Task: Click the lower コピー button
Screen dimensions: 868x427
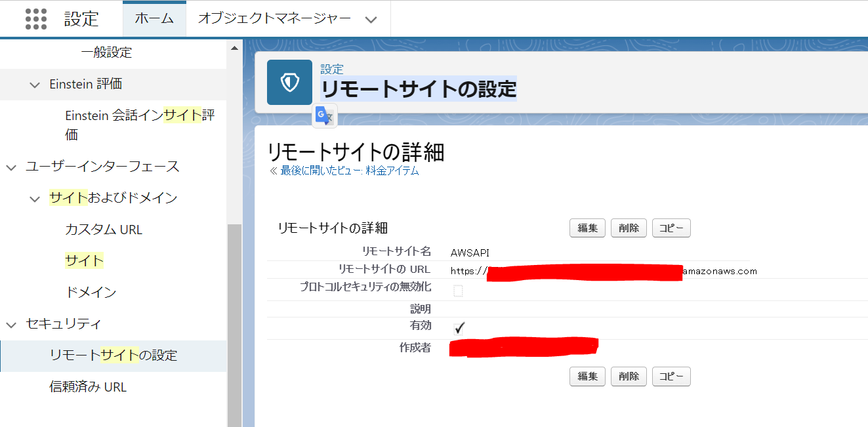Action: [x=671, y=376]
